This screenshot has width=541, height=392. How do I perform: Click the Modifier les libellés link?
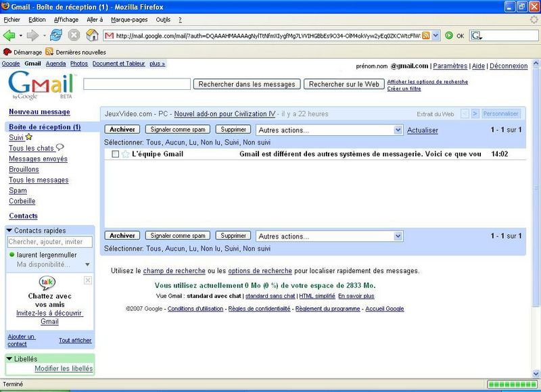point(64,368)
